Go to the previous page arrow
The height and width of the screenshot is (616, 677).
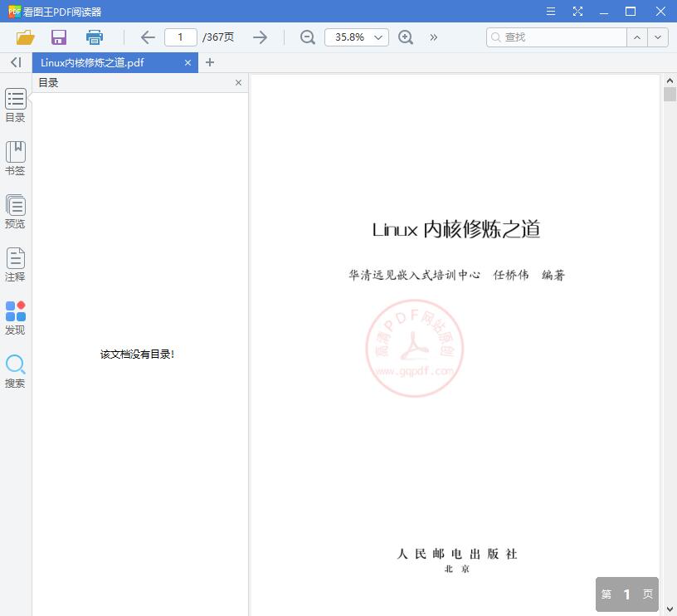[x=148, y=37]
